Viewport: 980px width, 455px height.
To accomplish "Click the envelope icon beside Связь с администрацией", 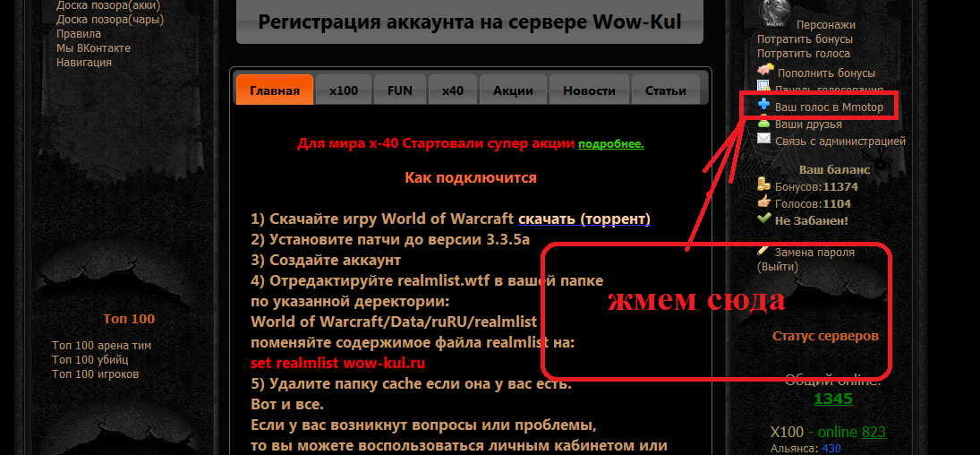I will tap(764, 139).
